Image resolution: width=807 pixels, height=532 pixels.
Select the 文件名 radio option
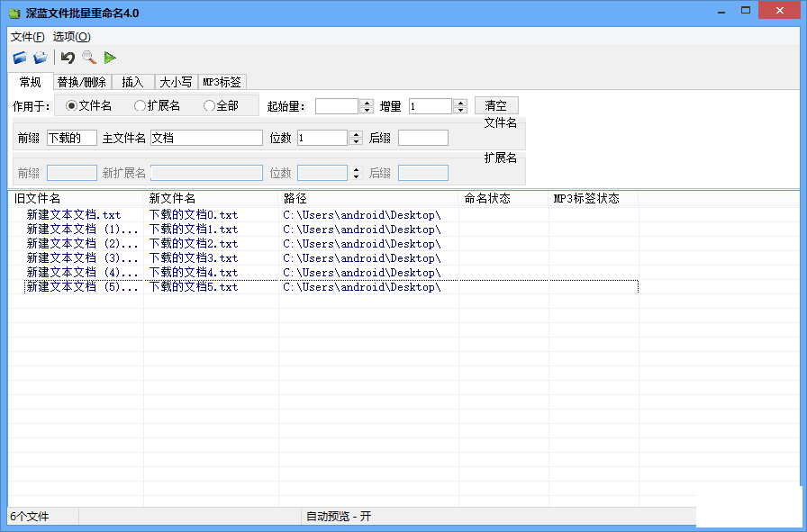(88, 105)
